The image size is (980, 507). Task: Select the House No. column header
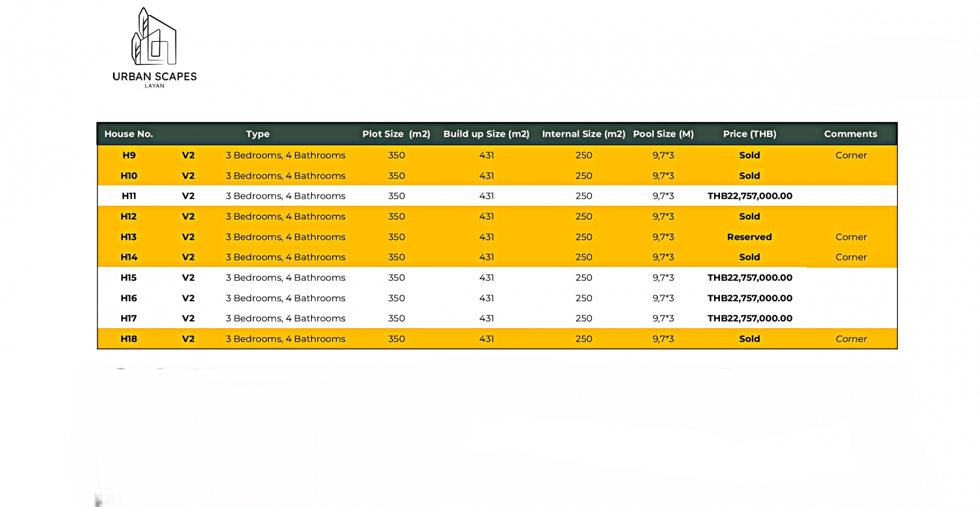coord(129,134)
